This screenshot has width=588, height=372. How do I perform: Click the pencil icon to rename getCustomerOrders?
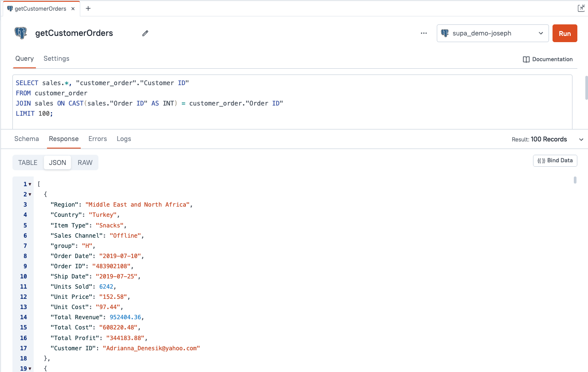click(x=145, y=33)
